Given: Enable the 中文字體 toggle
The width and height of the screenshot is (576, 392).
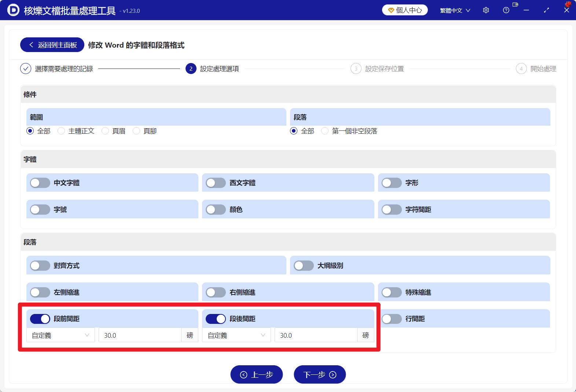Looking at the screenshot, I should pos(40,183).
